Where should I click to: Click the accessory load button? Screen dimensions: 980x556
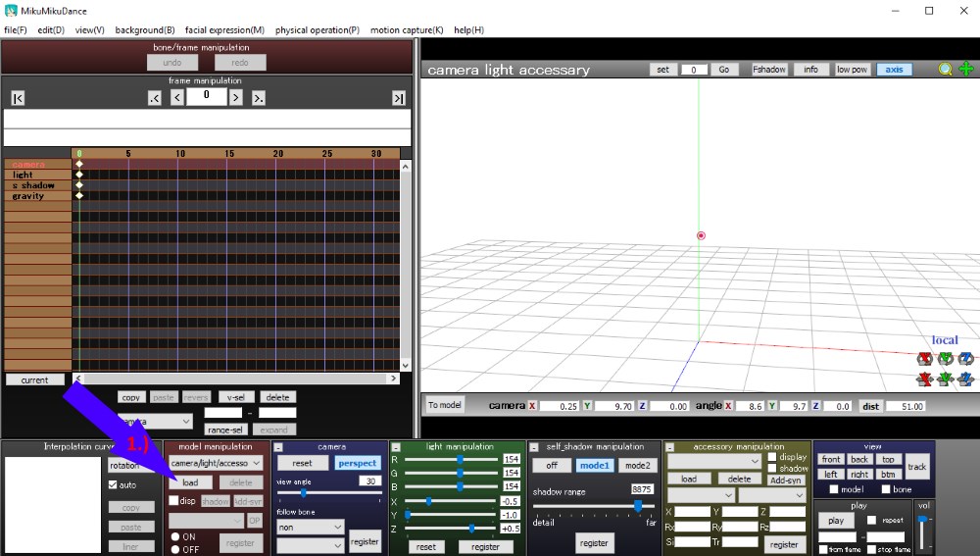(689, 480)
